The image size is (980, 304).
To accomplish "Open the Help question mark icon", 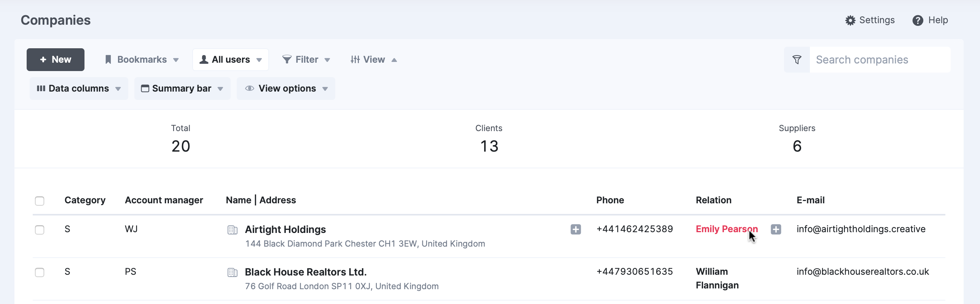I will coord(918,21).
